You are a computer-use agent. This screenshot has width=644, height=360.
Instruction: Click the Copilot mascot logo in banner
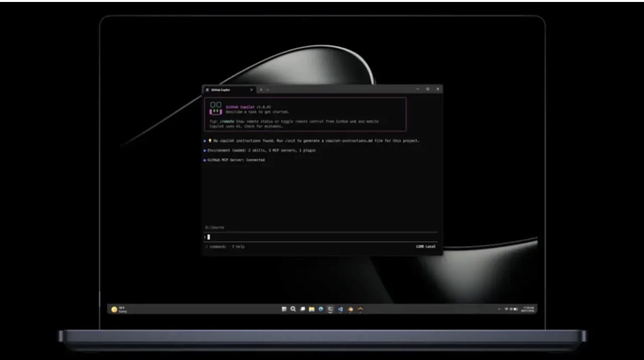tap(216, 108)
